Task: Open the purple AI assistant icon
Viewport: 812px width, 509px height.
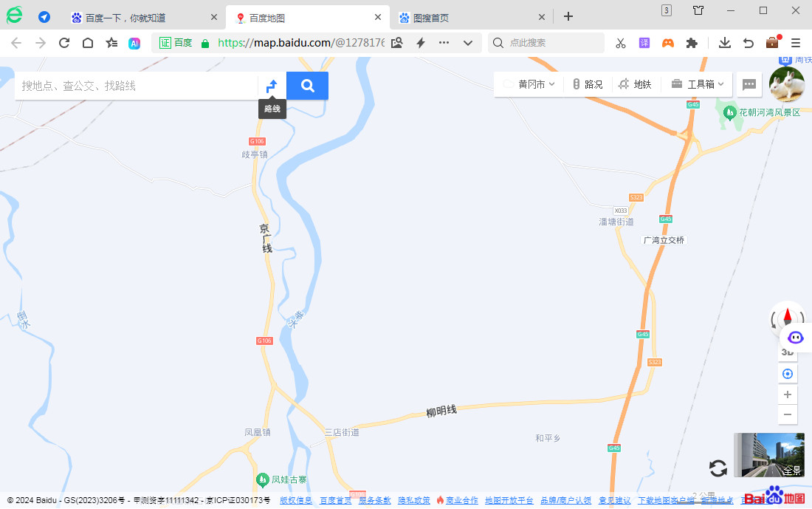Action: pyautogui.click(x=796, y=338)
